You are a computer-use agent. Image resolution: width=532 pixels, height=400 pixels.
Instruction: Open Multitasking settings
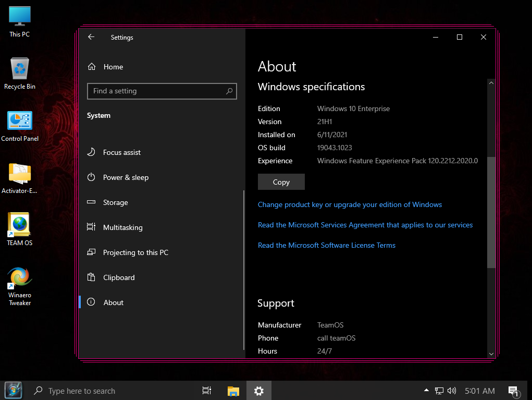tap(123, 227)
